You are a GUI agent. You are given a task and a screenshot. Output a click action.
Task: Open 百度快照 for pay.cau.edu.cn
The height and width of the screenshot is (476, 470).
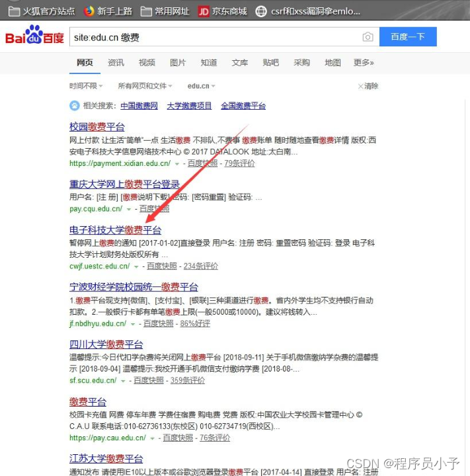tap(178, 438)
